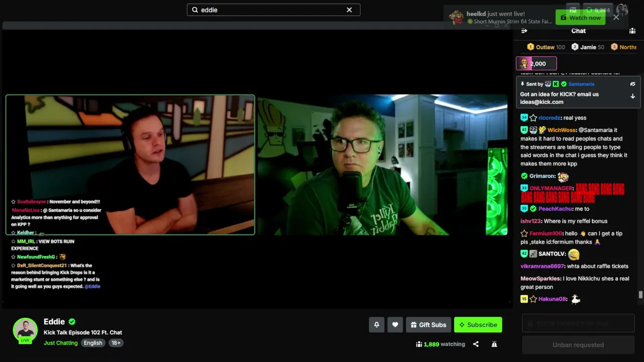The height and width of the screenshot is (362, 644).
Task: Report the stream using the report icon
Action: (494, 344)
